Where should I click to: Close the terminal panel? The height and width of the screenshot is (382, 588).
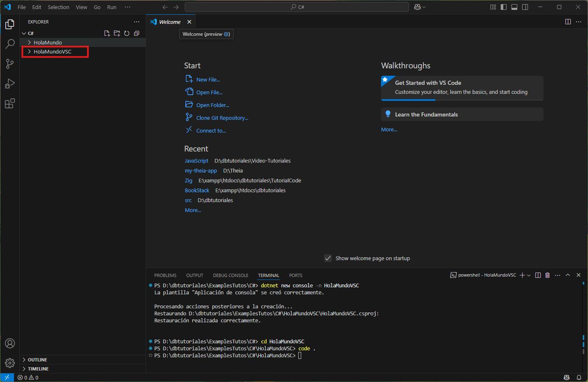point(579,275)
